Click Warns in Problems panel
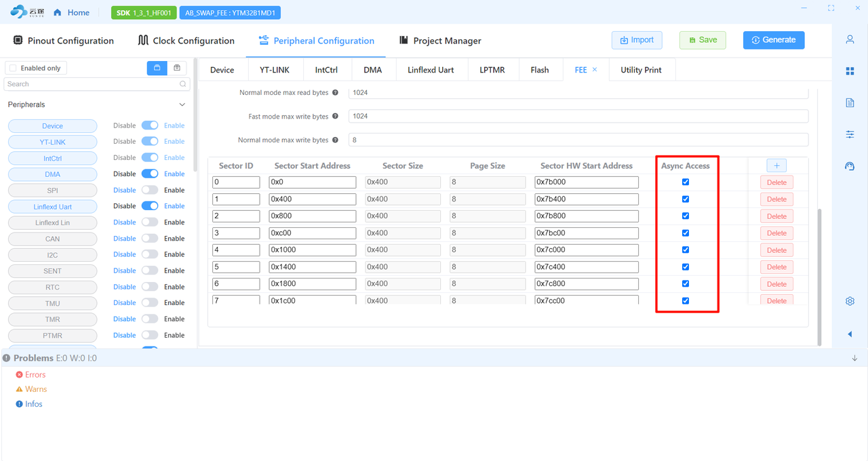Viewport: 868px width, 461px height. coord(36,389)
